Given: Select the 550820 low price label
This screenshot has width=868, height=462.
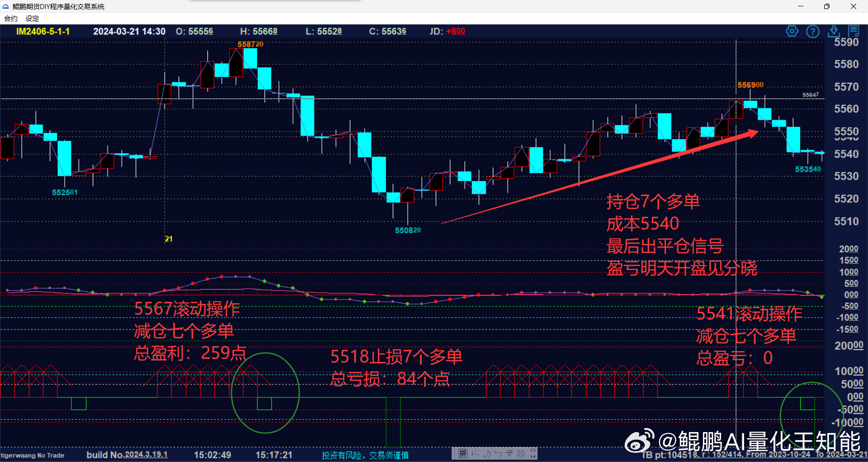Looking at the screenshot, I should point(408,230).
